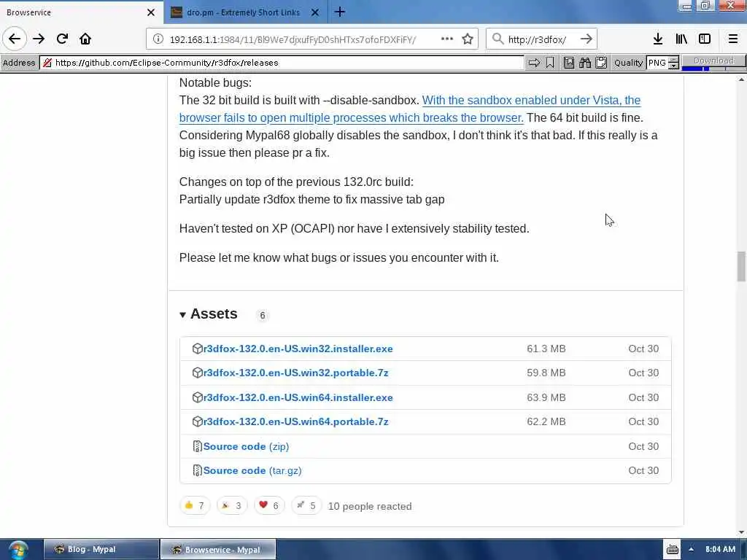Open page actions three-dot menu
This screenshot has height=560, width=747.
click(446, 39)
